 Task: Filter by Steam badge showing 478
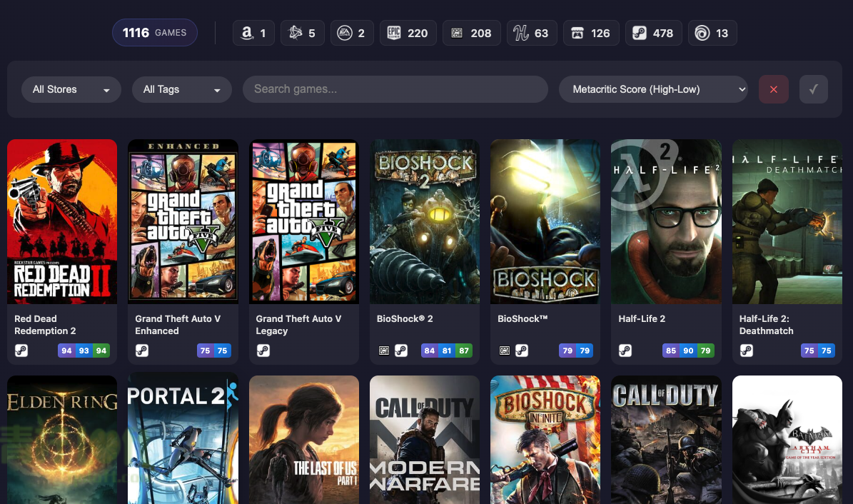pos(652,33)
